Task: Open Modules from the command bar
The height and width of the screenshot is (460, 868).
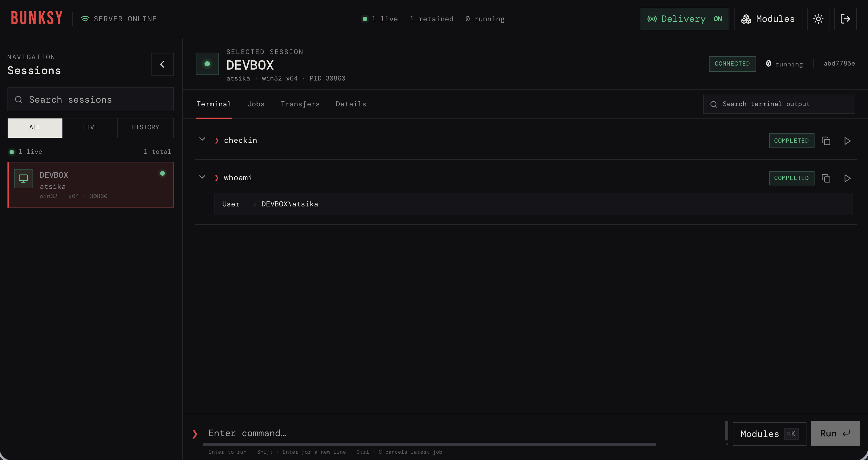Action: 769,434
